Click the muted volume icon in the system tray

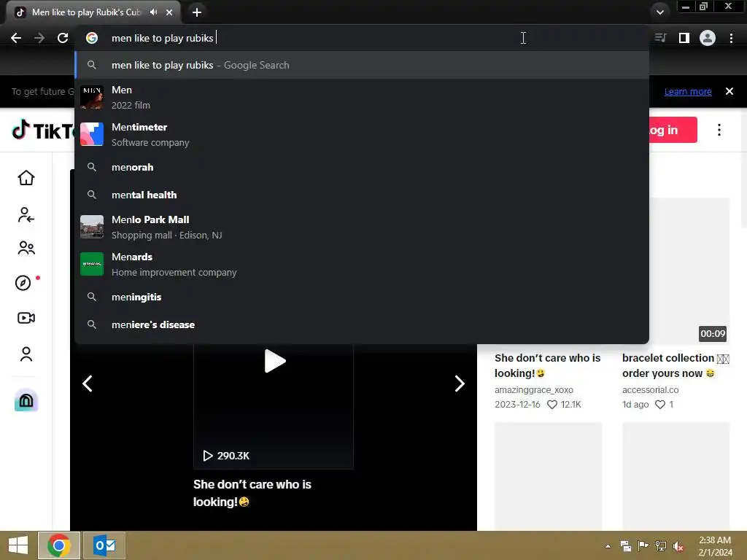point(678,546)
